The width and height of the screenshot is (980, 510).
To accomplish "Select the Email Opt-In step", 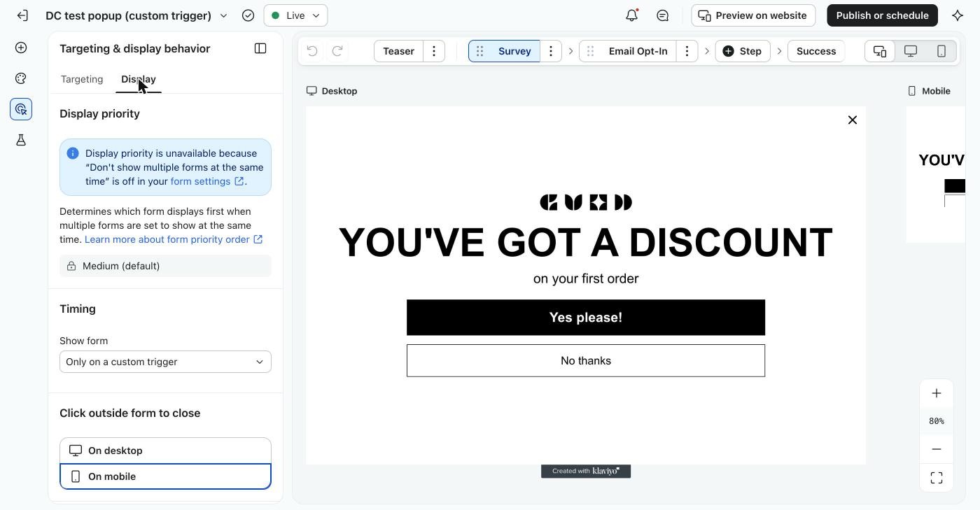I will point(638,51).
